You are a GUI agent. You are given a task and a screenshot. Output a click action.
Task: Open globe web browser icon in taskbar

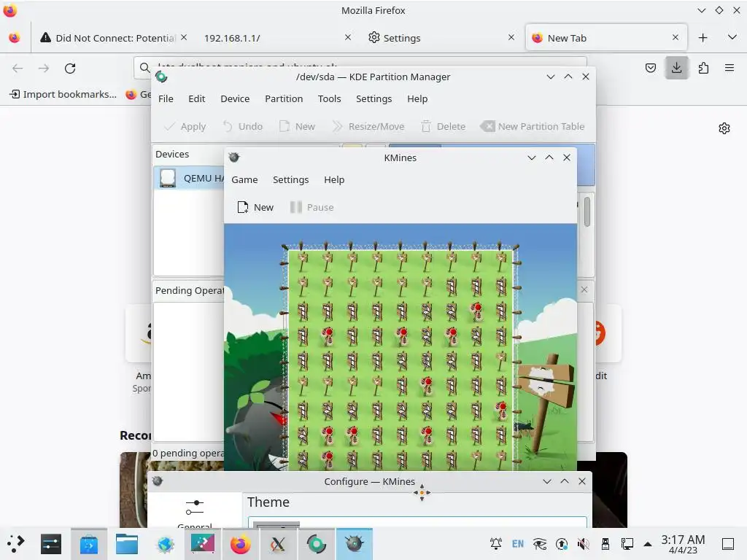165,543
